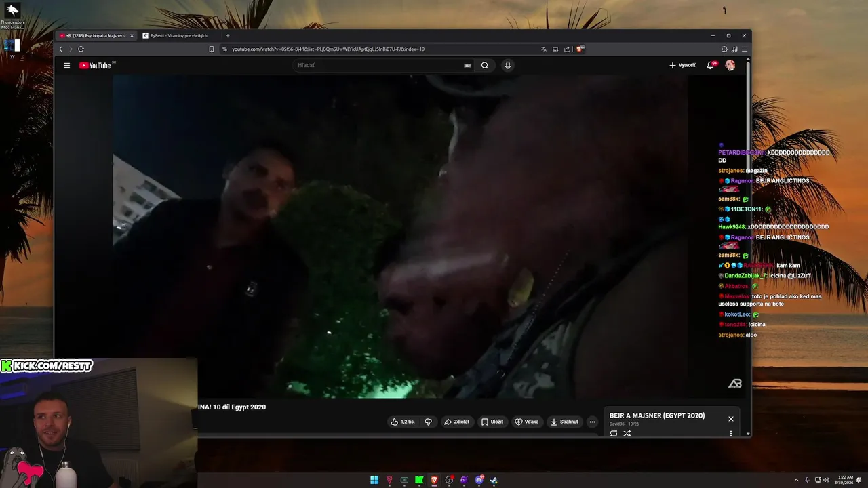Open the Brave browser main menu
The width and height of the screenshot is (868, 488).
(744, 49)
